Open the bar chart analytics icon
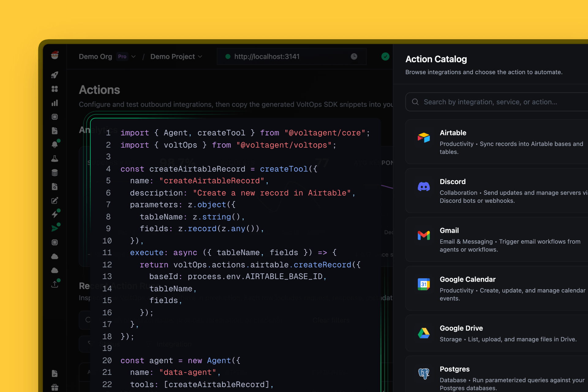This screenshot has height=392, width=588. tap(55, 103)
